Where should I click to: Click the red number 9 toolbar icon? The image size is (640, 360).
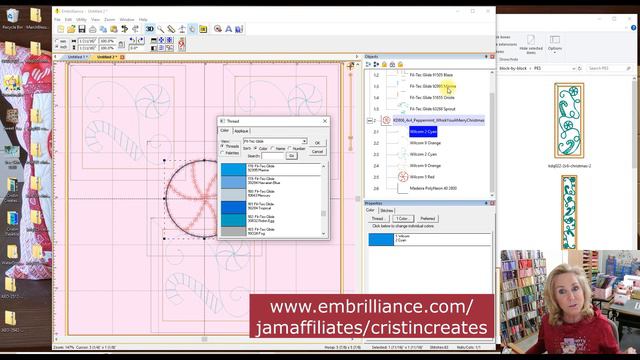[x=182, y=44]
